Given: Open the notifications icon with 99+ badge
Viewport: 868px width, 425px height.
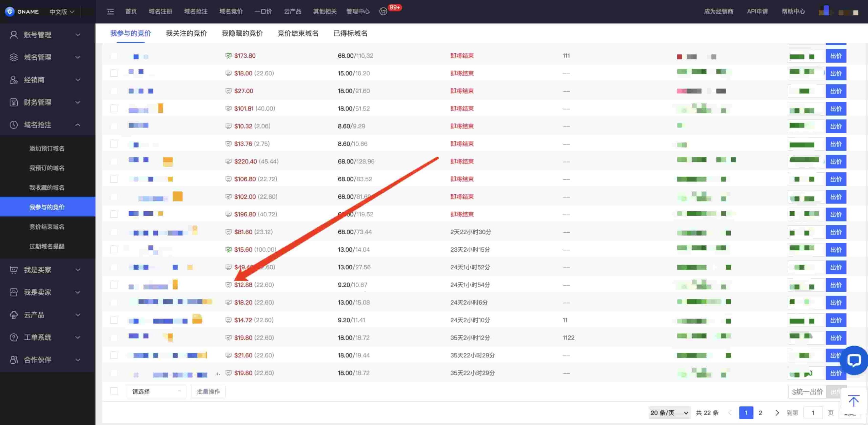Looking at the screenshot, I should 383,12.
